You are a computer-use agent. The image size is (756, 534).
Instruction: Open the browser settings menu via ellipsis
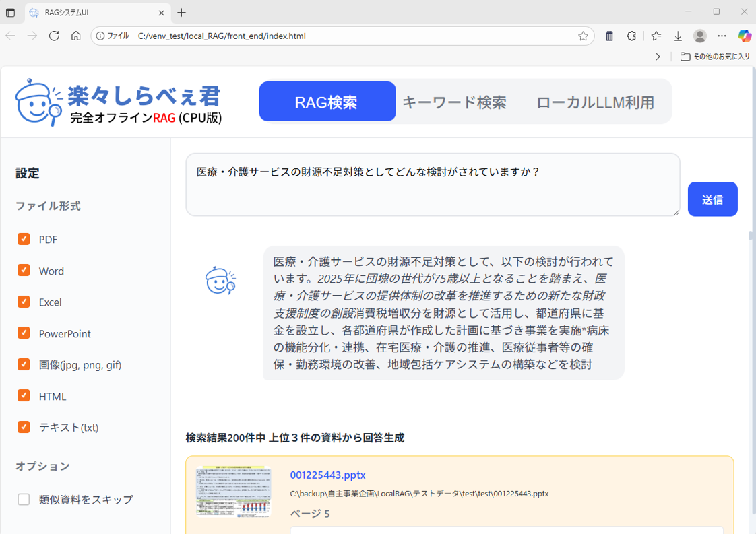pyautogui.click(x=722, y=36)
